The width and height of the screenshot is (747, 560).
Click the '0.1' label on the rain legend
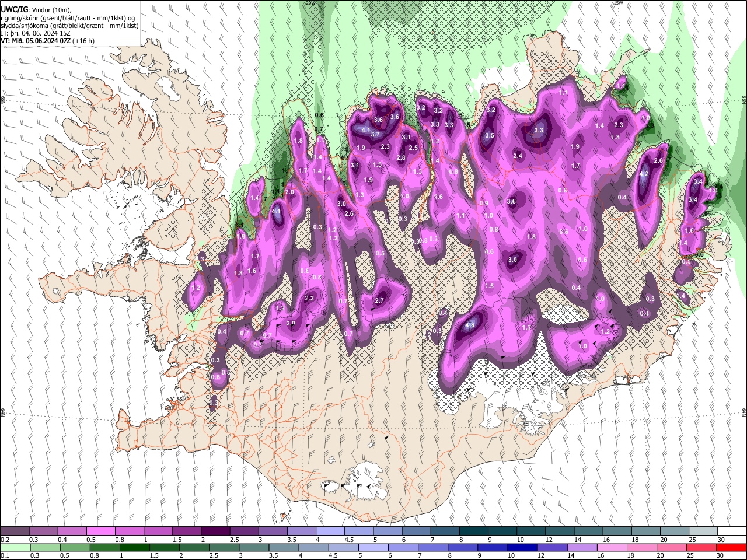[x=5, y=555]
